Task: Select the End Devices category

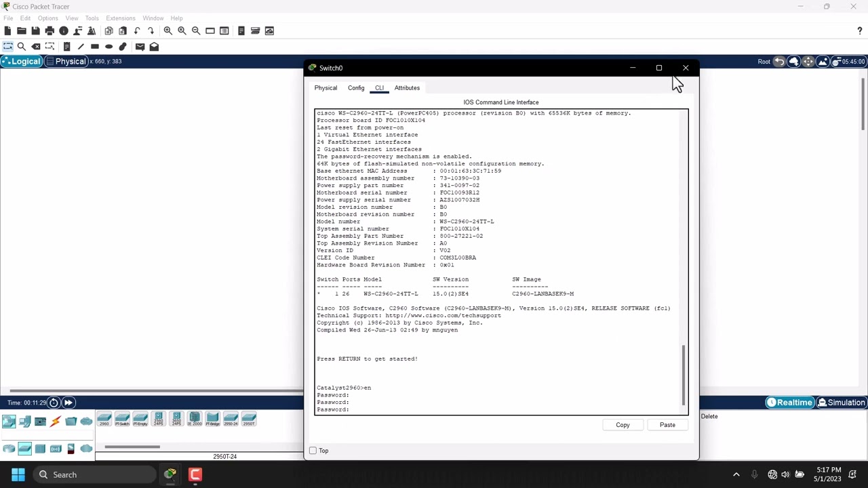Action: tap(24, 422)
